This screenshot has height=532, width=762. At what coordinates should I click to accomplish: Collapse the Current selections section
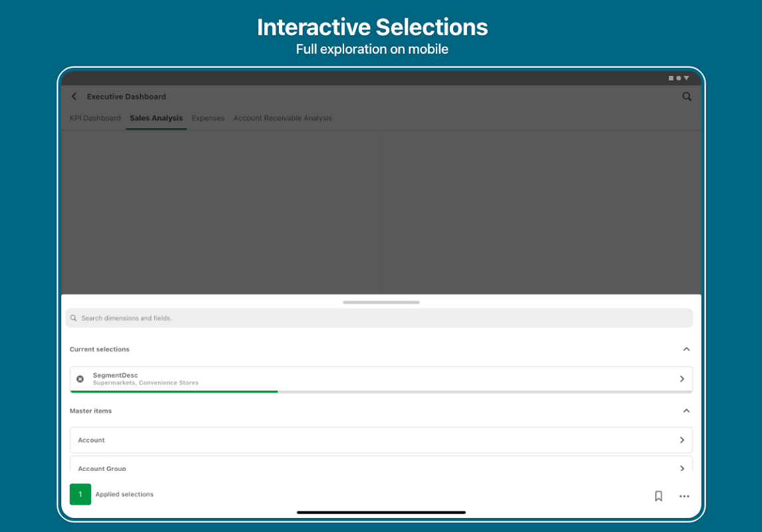(x=686, y=349)
